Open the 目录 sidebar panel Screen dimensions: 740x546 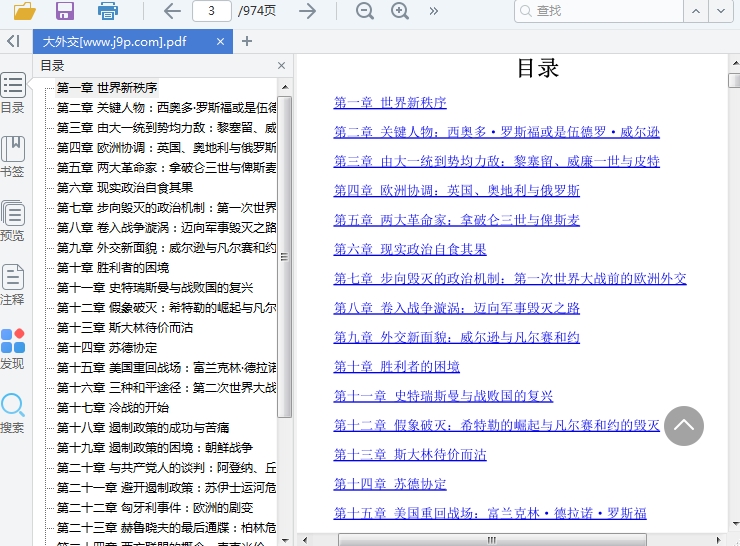pos(13,93)
